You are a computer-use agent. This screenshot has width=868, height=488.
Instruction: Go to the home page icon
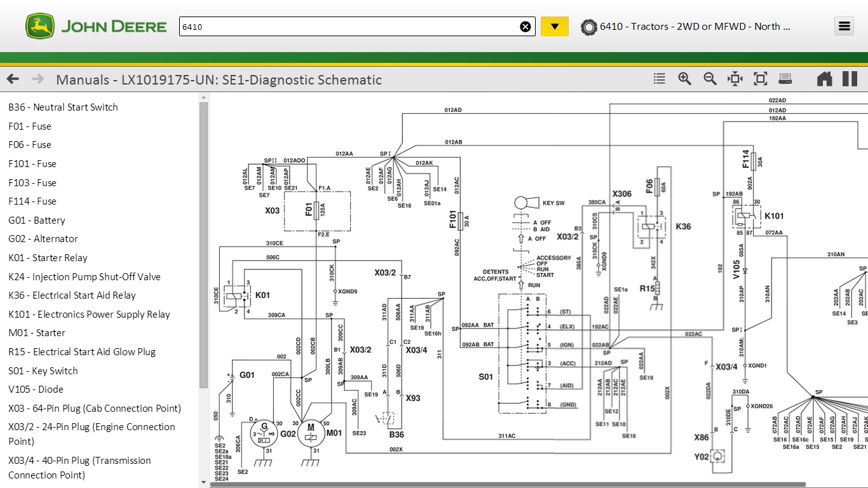tap(824, 79)
